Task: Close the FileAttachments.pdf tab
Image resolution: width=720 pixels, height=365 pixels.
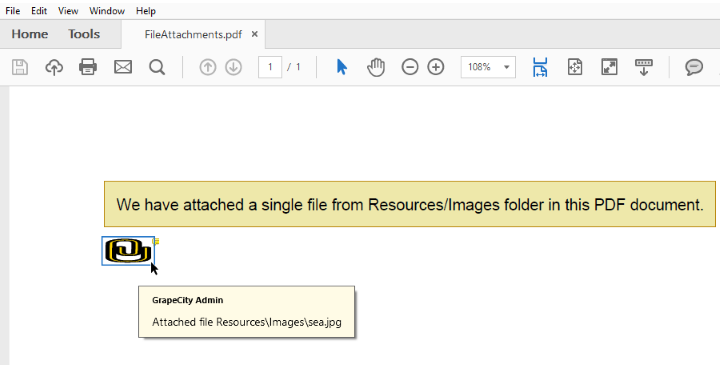Action: (x=255, y=34)
